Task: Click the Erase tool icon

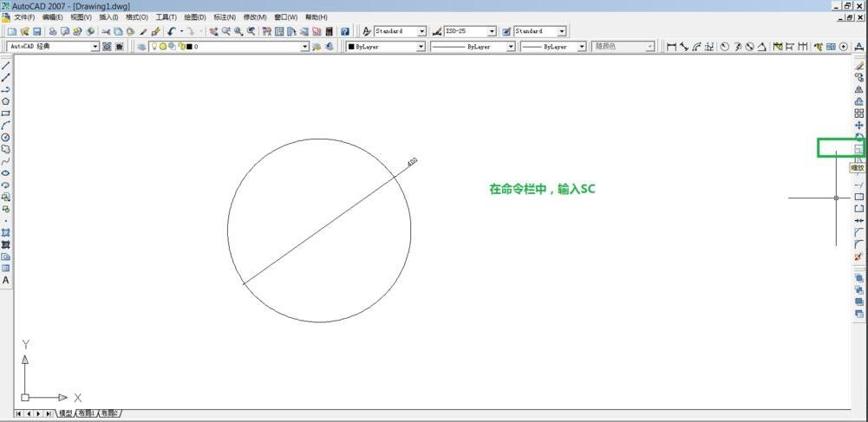Action: tap(858, 65)
